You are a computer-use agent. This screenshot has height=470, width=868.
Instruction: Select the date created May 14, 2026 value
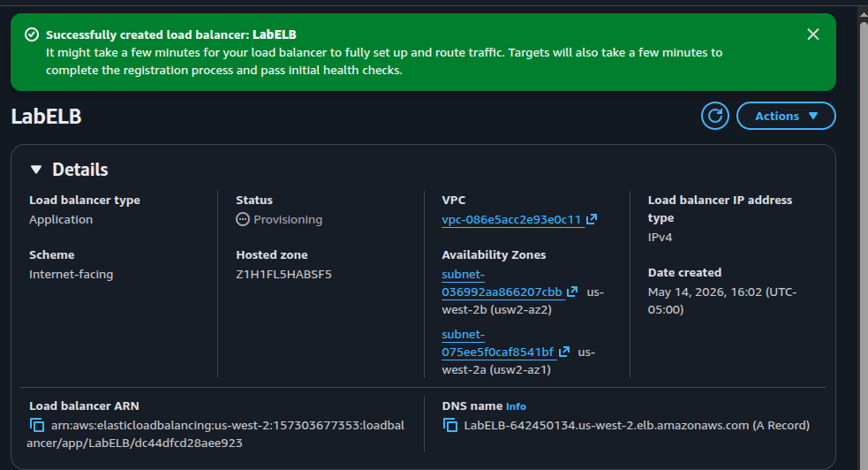721,300
